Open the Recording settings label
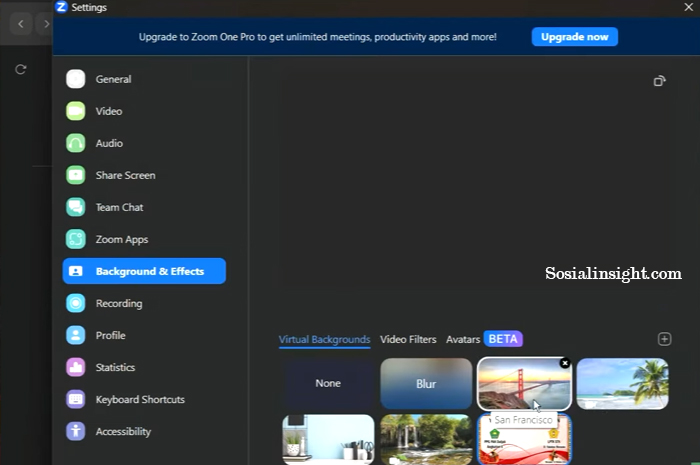The image size is (700, 465). [x=119, y=303]
